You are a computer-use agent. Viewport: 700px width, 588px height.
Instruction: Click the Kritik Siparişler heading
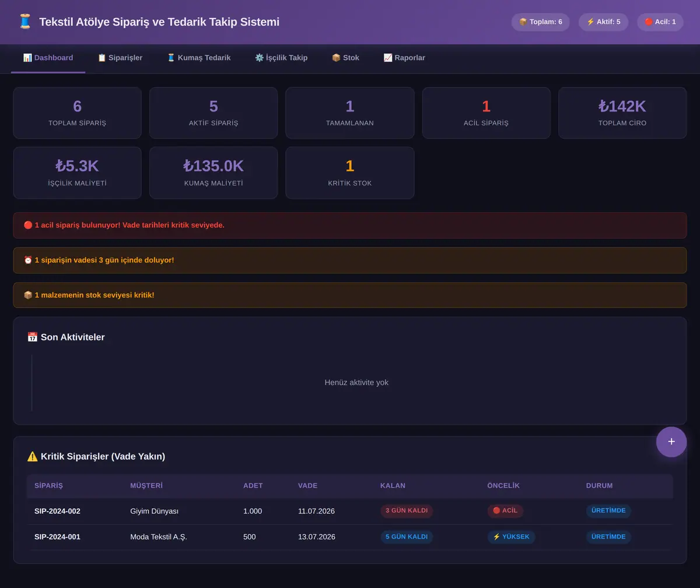coord(96,456)
